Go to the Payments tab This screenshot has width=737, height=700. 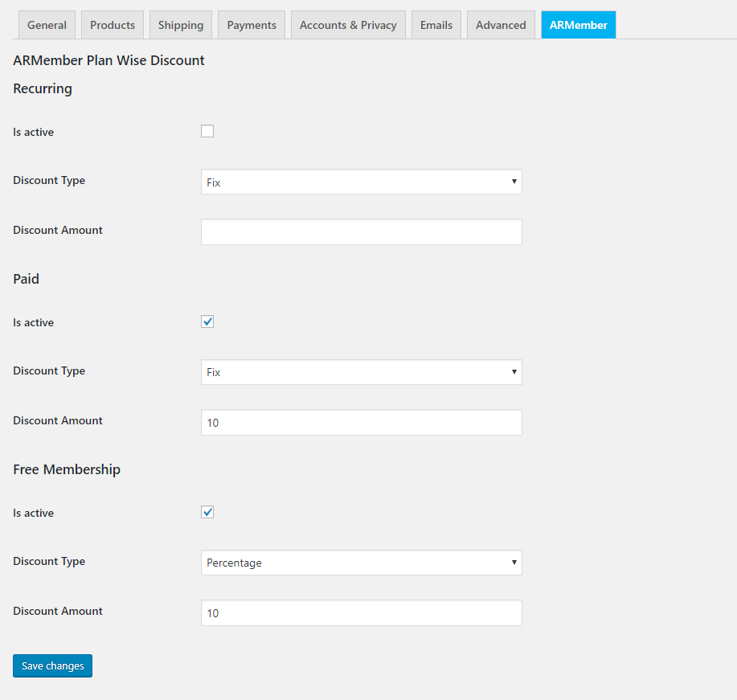coord(252,25)
